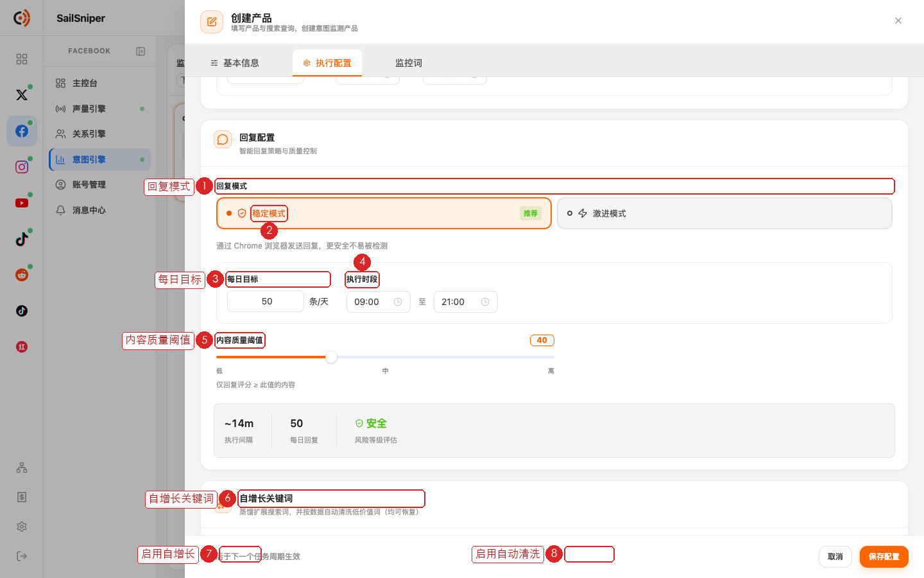The width and height of the screenshot is (924, 578).
Task: Open the billing dollar icon in left rail
Action: coord(22,497)
